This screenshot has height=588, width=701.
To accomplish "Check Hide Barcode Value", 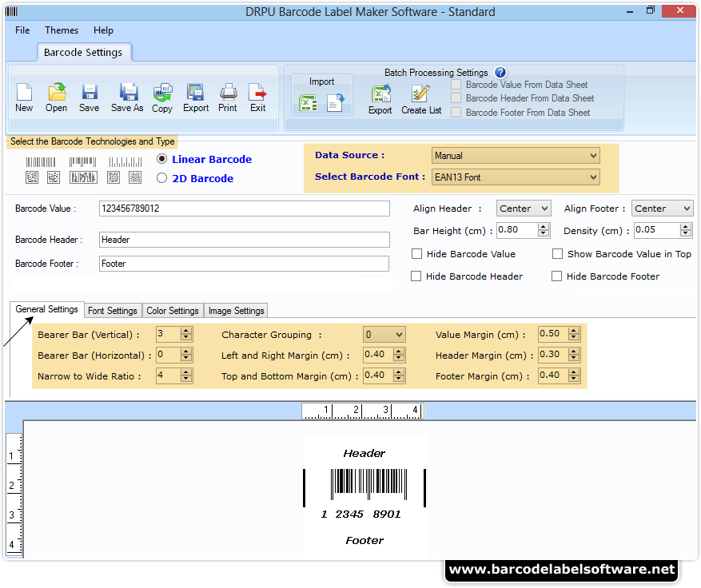I will [x=416, y=253].
